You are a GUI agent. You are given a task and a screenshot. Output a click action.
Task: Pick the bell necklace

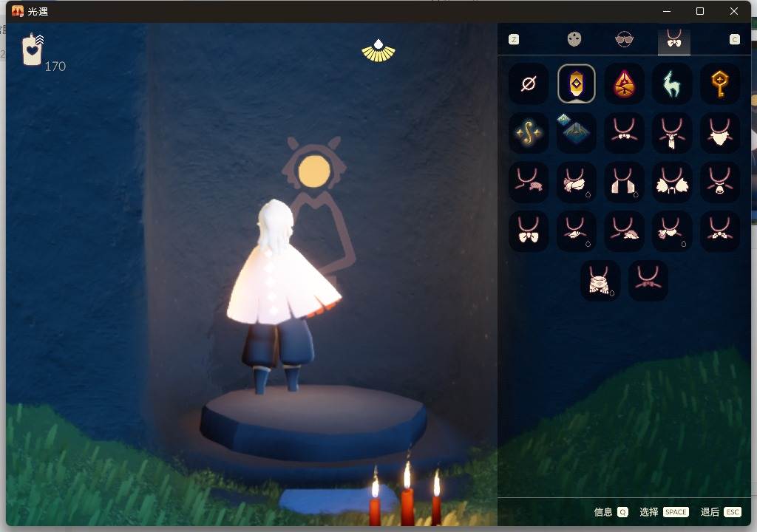pos(719,182)
